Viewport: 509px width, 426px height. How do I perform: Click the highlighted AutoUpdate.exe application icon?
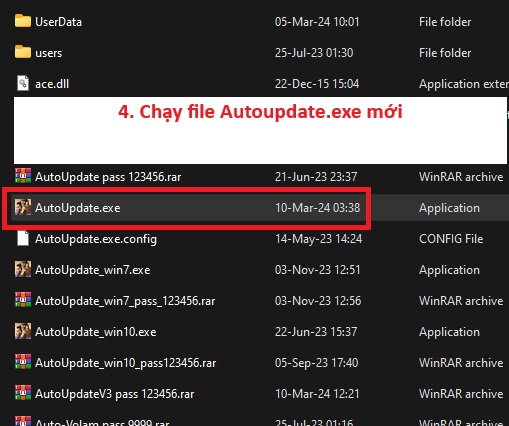coord(23,207)
